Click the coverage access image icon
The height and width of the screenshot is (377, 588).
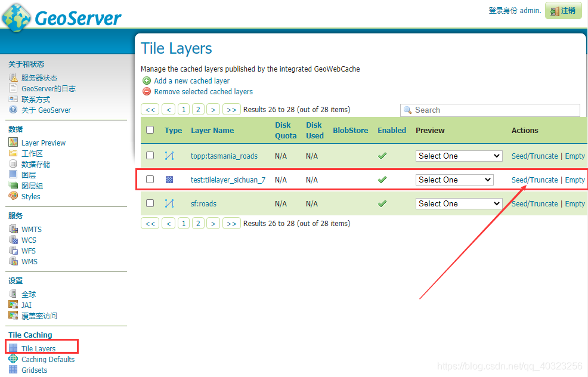[13, 316]
